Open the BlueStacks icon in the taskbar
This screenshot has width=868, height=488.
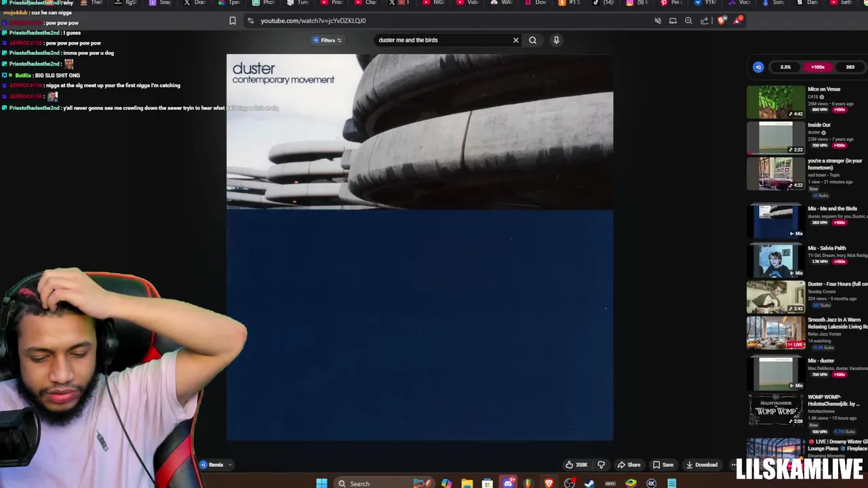click(x=631, y=483)
